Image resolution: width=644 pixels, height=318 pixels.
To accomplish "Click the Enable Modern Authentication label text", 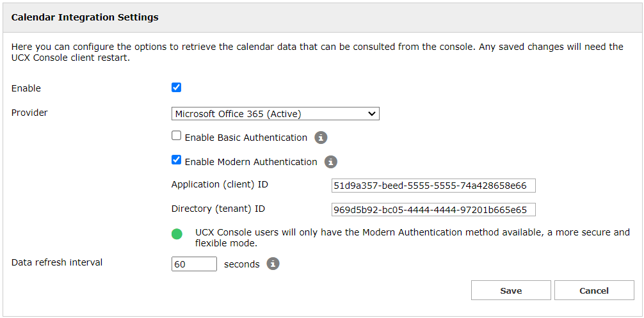I will 251,162.
